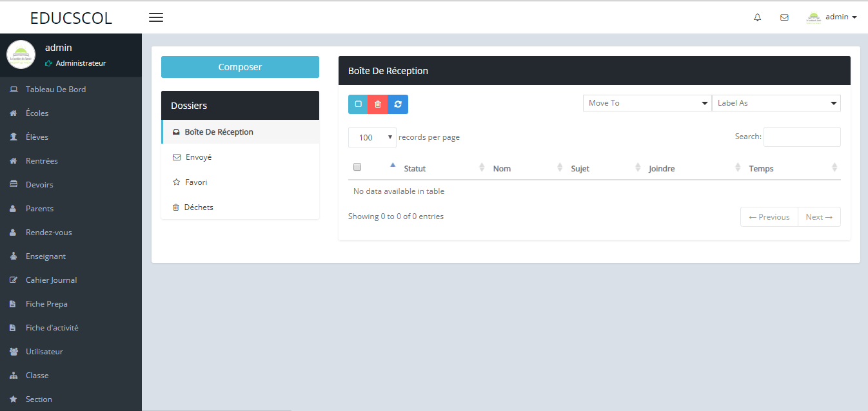This screenshot has width=868, height=411.
Task: Click the red trash delete button
Action: (x=378, y=104)
